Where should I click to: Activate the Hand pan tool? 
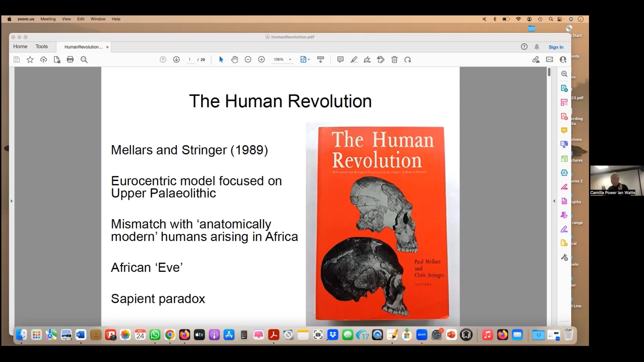pyautogui.click(x=235, y=60)
